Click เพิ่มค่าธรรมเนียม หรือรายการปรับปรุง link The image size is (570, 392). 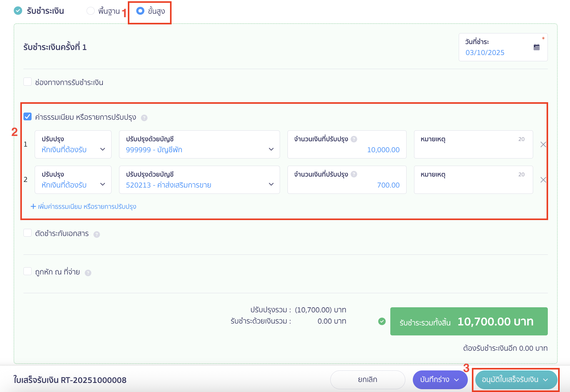83,207
